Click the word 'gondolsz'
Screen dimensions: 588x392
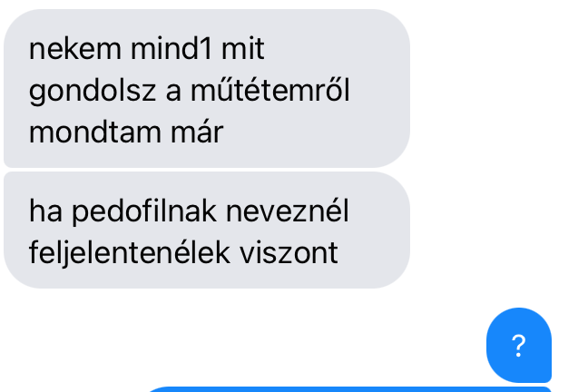click(x=93, y=92)
